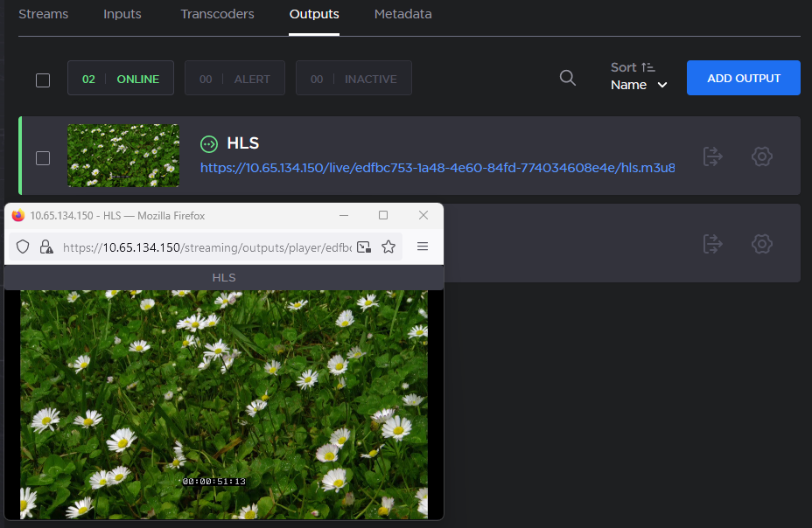Click the ADD OUTPUT button
The image size is (812, 528).
click(743, 78)
